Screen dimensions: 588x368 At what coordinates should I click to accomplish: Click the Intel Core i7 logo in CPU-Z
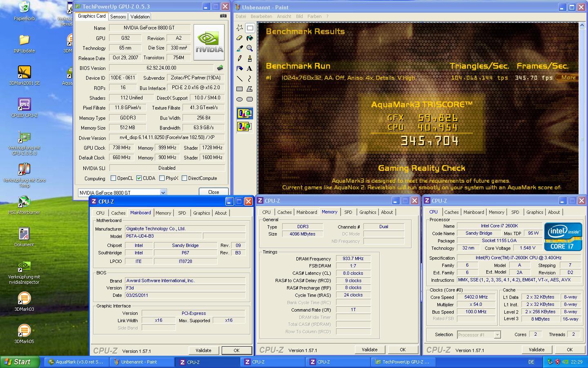[563, 237]
